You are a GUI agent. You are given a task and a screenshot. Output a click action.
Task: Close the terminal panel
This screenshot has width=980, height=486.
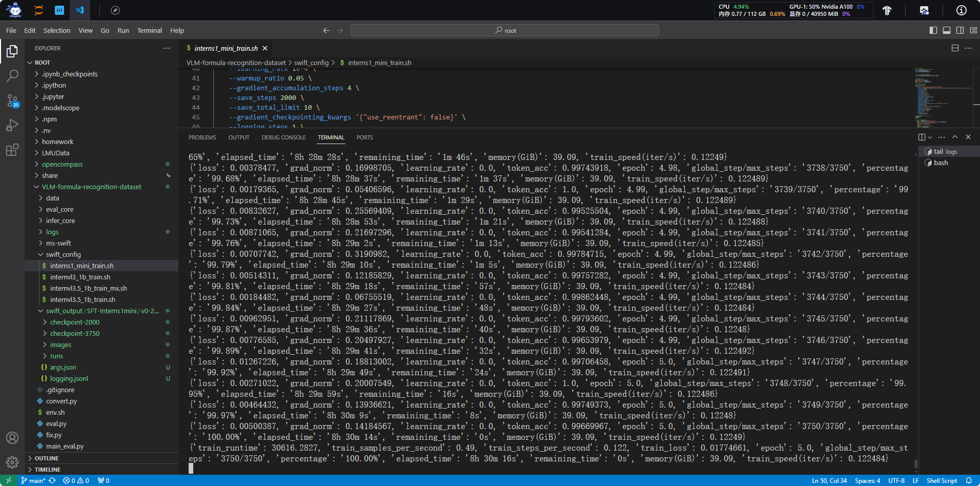pyautogui.click(x=968, y=137)
